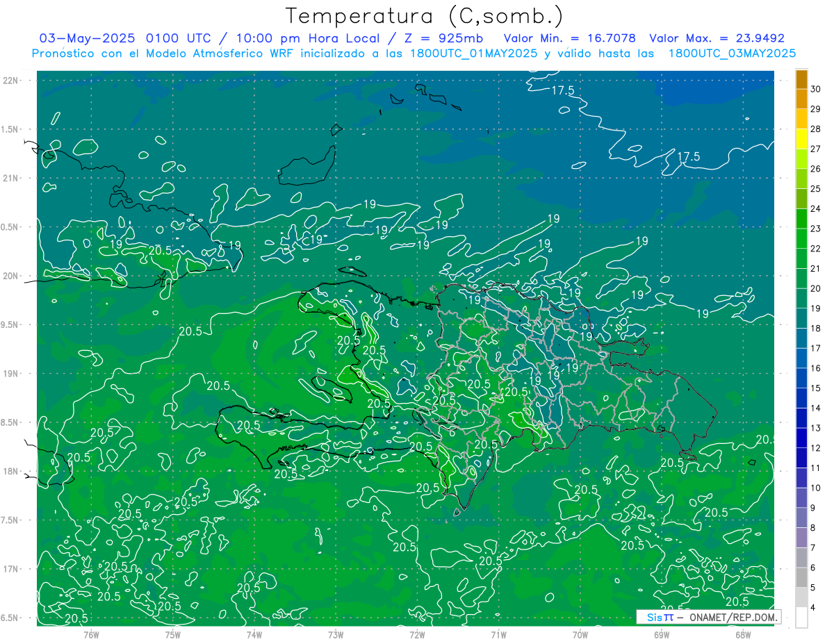Click the "20N" latitude axis label
This screenshot has width=834, height=644.
click(10, 276)
